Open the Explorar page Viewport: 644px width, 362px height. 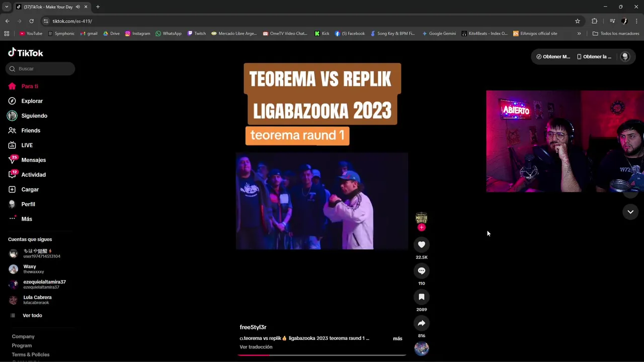click(26, 101)
